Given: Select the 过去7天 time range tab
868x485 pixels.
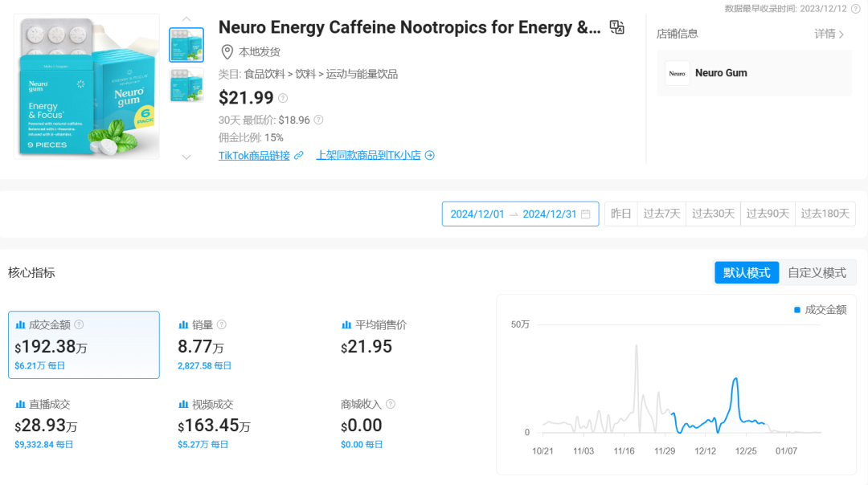Looking at the screenshot, I should point(661,214).
